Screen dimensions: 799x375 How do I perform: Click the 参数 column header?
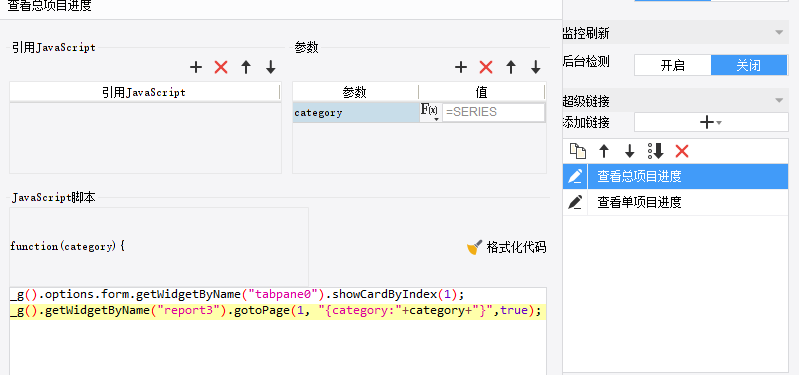click(x=355, y=92)
